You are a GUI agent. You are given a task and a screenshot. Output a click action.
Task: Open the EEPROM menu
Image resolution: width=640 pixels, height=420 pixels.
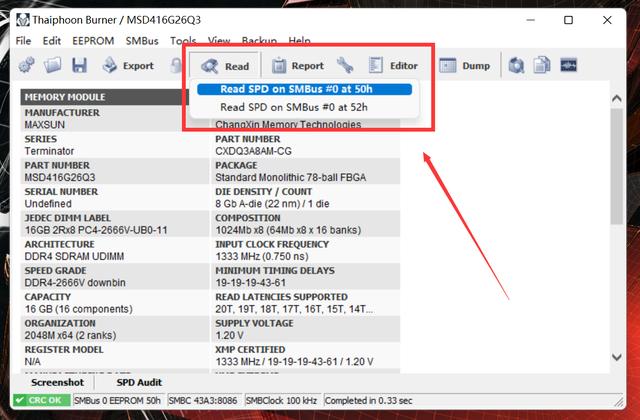(93, 41)
